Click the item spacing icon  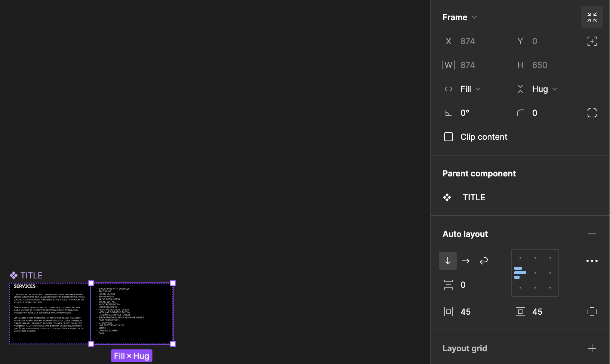tap(448, 285)
